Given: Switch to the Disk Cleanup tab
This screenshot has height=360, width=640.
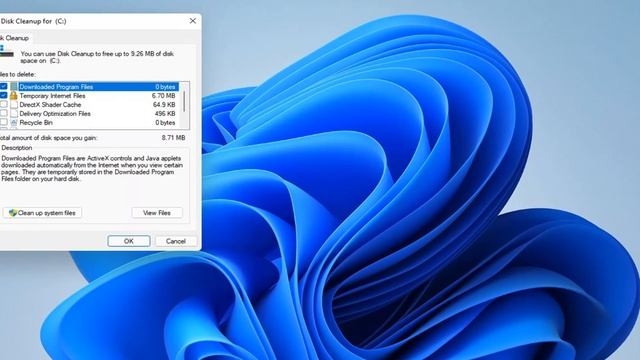Looking at the screenshot, I should pos(15,38).
